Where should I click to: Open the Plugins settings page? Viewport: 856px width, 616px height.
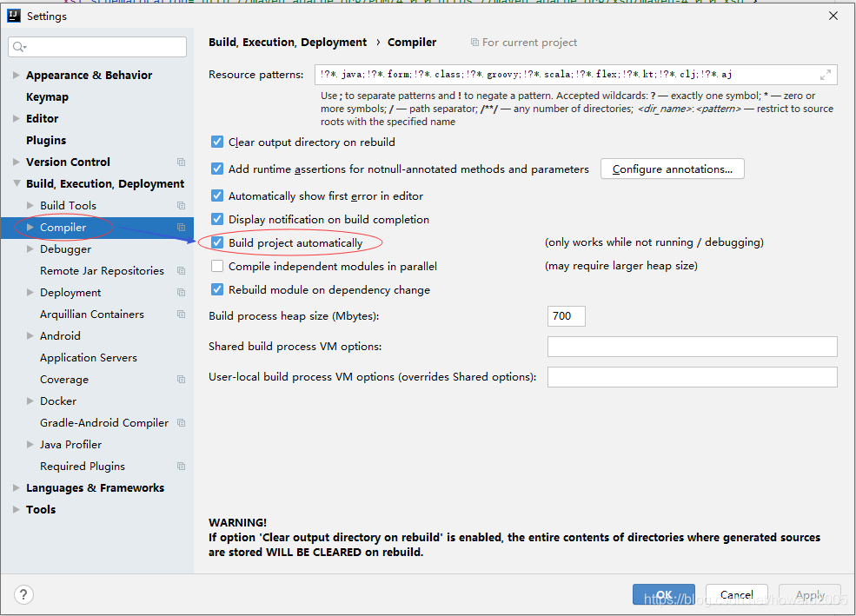pyautogui.click(x=46, y=140)
